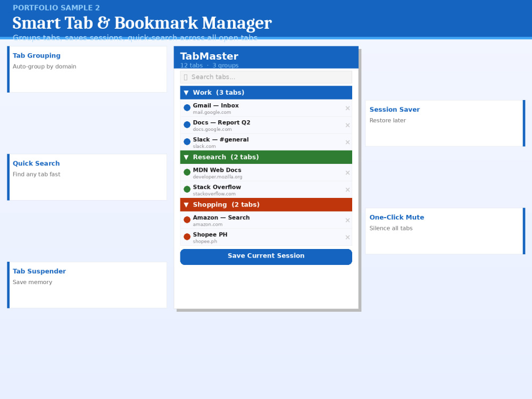Click the red dot beside Shopee PH

tap(187, 237)
